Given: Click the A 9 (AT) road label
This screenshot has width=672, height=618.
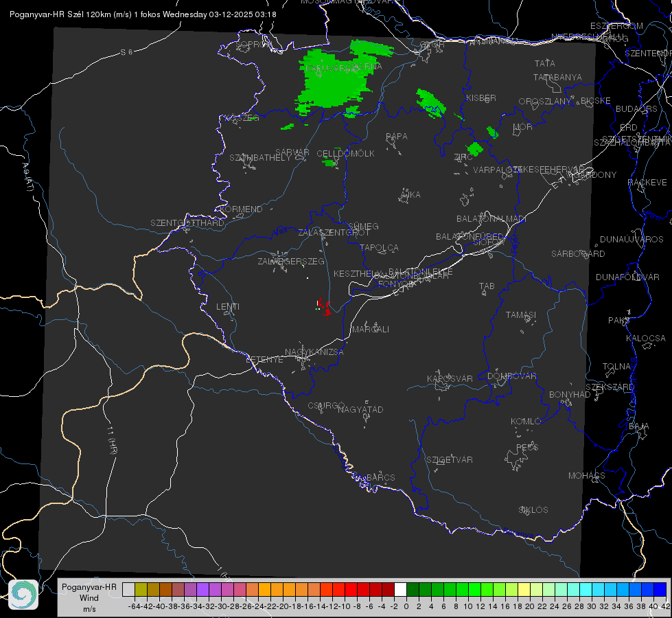Looking at the screenshot, I should pyautogui.click(x=28, y=176).
